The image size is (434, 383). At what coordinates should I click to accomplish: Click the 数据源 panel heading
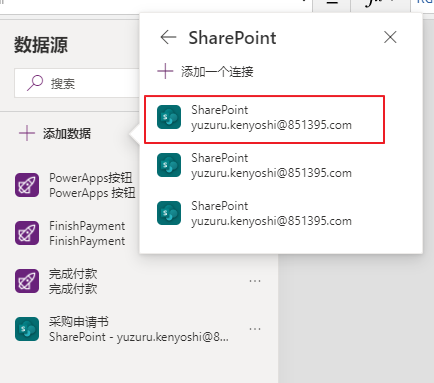(41, 45)
